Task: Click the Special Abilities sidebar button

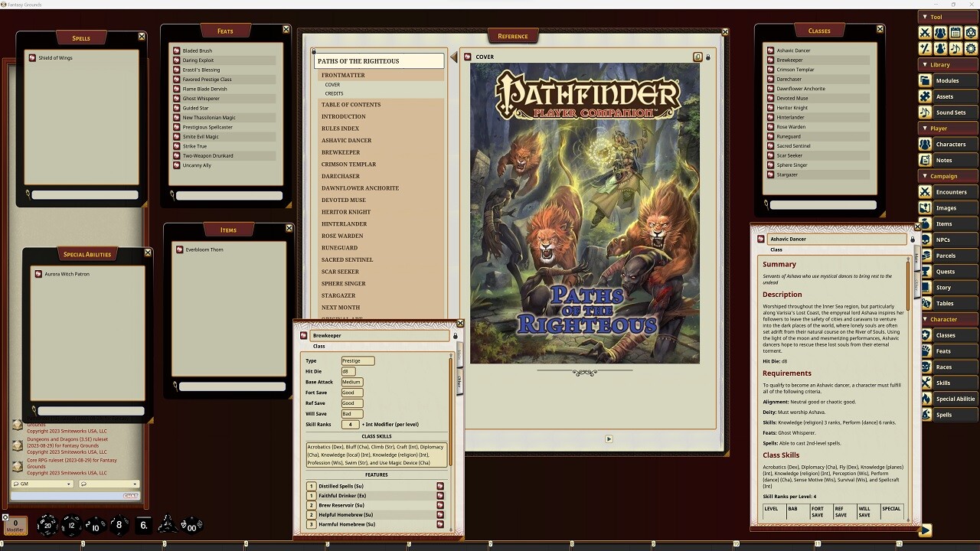Action: click(x=955, y=399)
